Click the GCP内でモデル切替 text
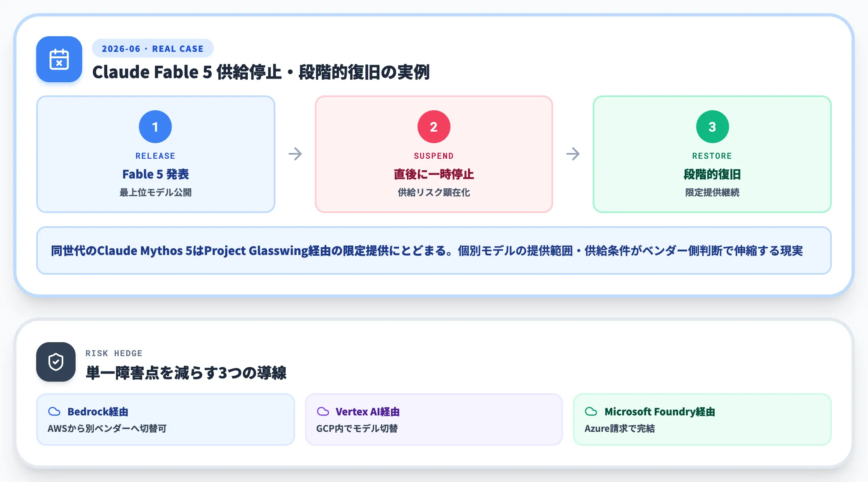This screenshot has width=868, height=482. pyautogui.click(x=357, y=429)
